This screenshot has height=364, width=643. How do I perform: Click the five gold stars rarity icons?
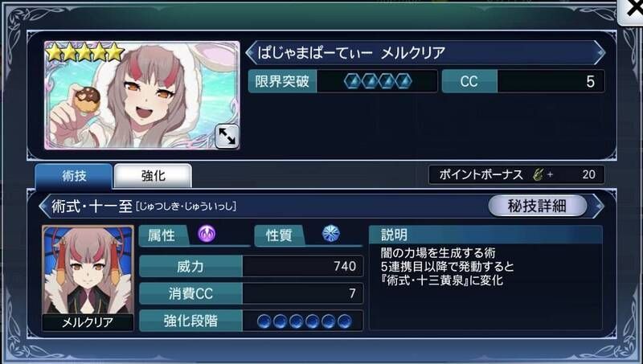pos(85,52)
